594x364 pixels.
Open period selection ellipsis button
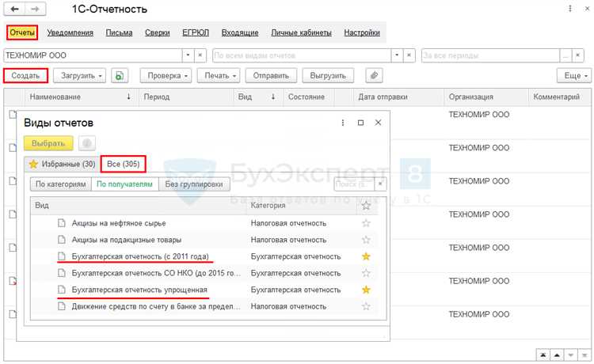coord(565,55)
